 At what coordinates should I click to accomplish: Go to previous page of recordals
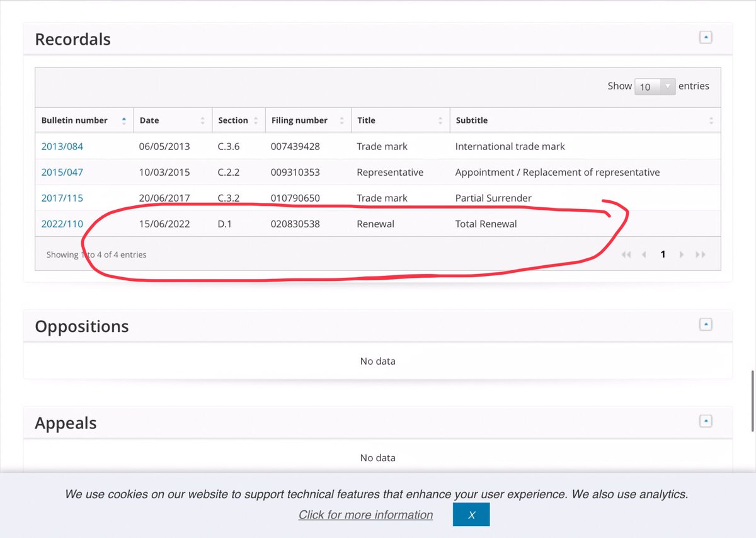pyautogui.click(x=644, y=255)
